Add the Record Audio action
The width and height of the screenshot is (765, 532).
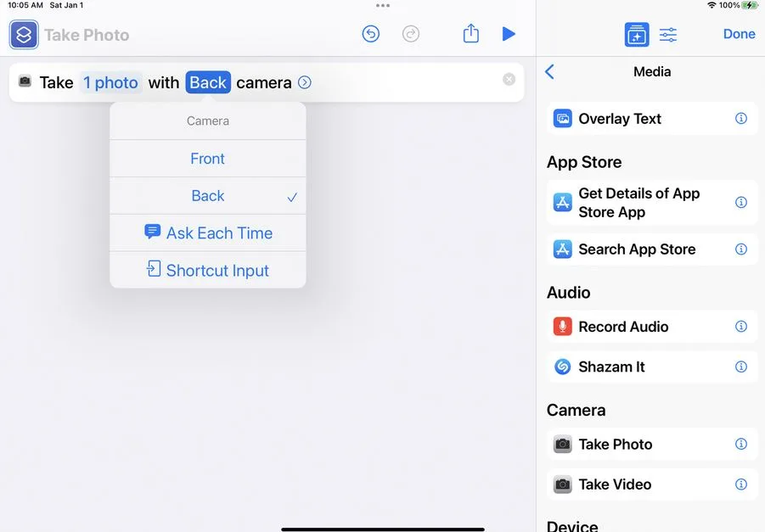652,326
